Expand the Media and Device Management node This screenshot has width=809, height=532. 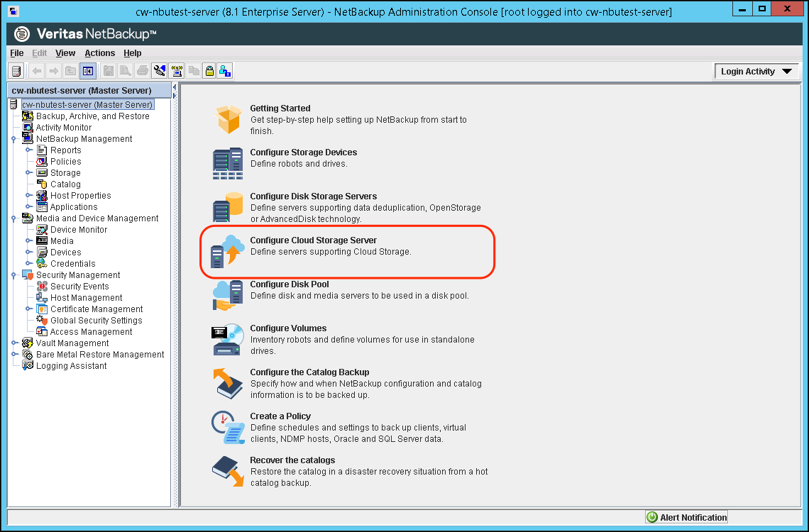click(14, 218)
